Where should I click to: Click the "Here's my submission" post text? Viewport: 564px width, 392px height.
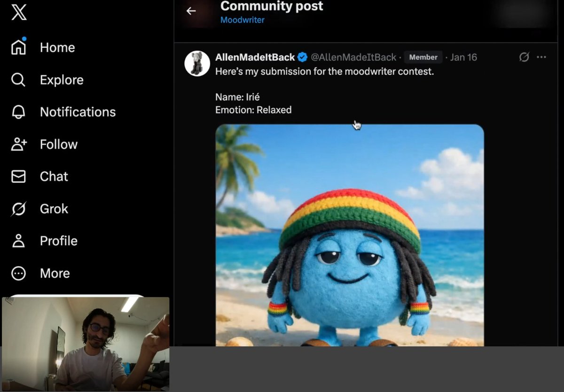(324, 72)
